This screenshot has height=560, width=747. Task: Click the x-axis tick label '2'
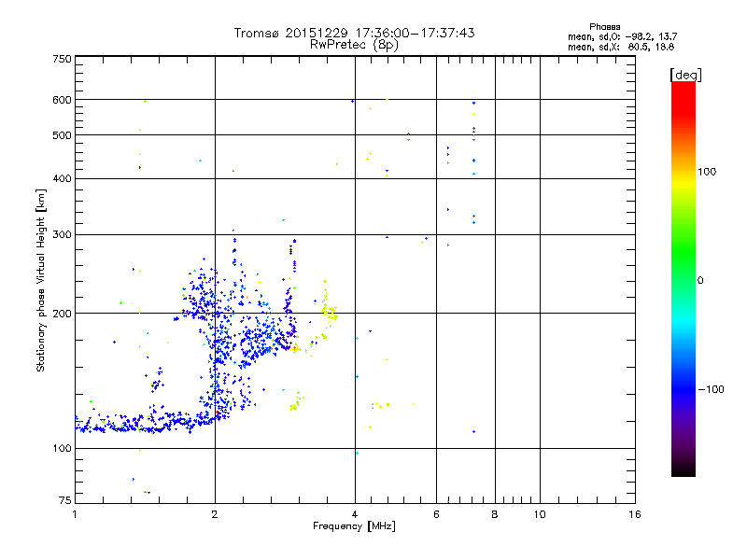pos(215,514)
